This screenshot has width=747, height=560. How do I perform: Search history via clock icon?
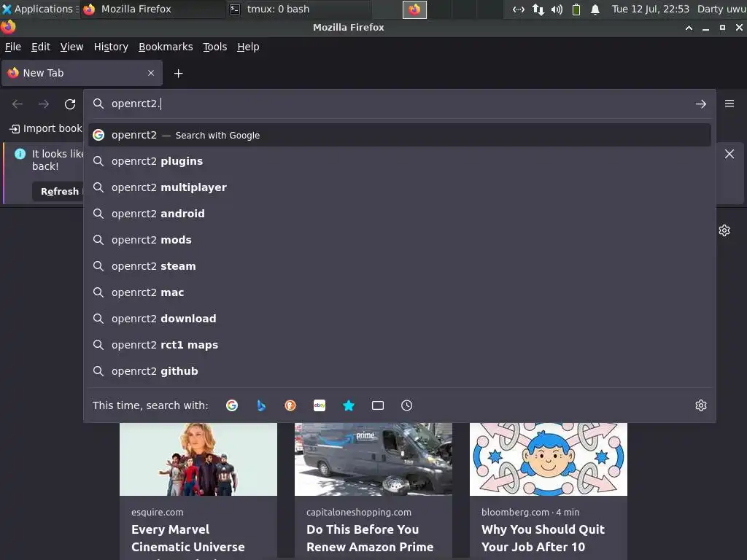[407, 405]
